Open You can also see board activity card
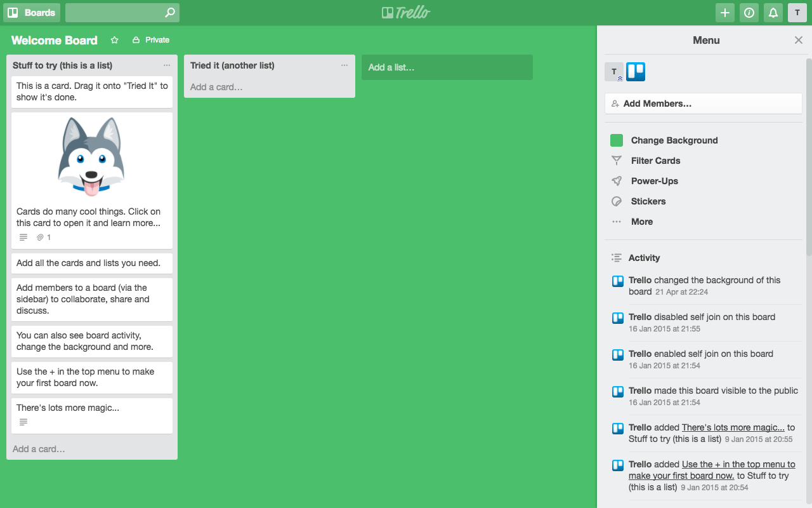Image resolution: width=812 pixels, height=508 pixels. click(92, 342)
